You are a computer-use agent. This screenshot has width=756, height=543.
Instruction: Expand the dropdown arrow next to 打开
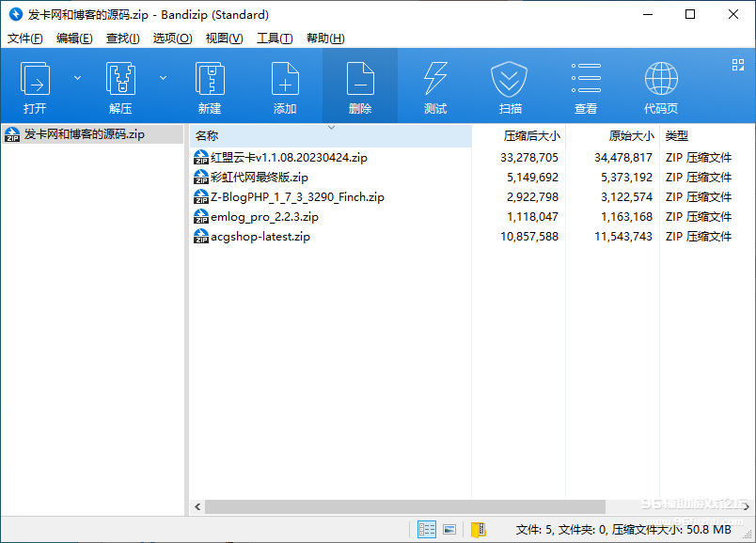(77, 78)
